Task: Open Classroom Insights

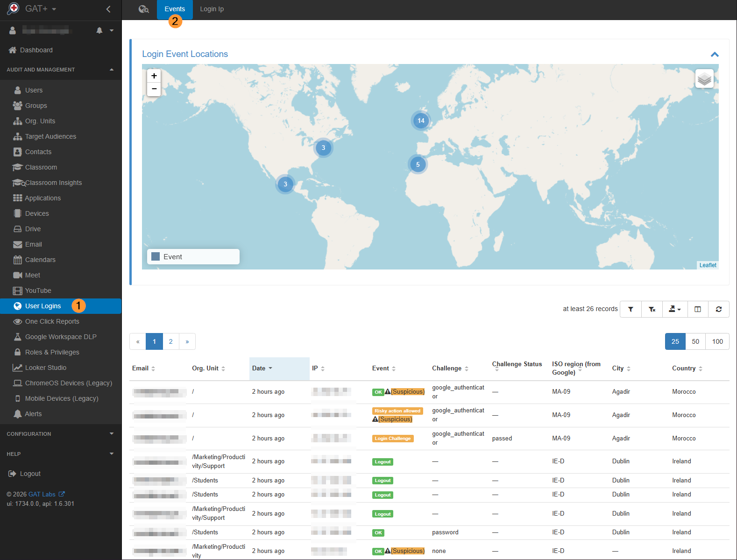Action: (x=53, y=183)
